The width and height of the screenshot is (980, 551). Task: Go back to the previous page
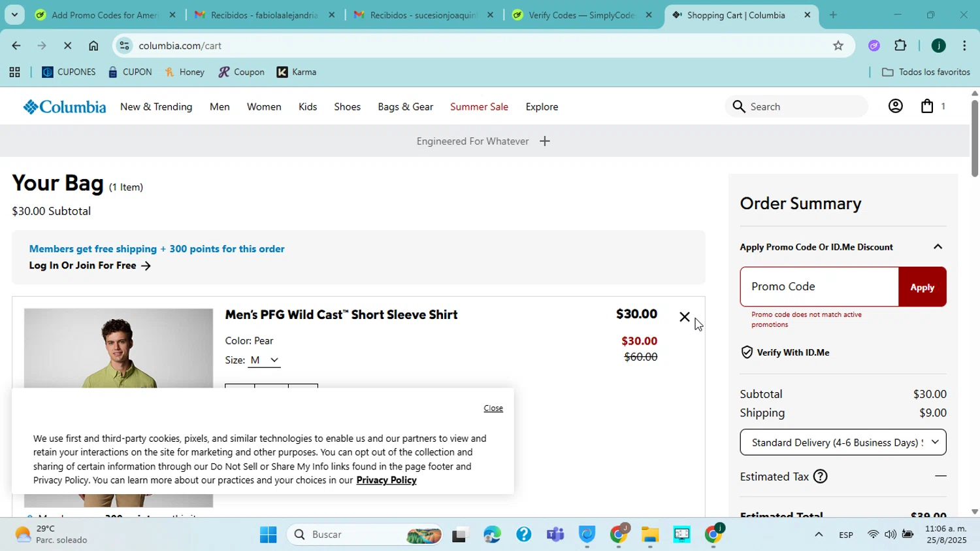[x=16, y=46]
